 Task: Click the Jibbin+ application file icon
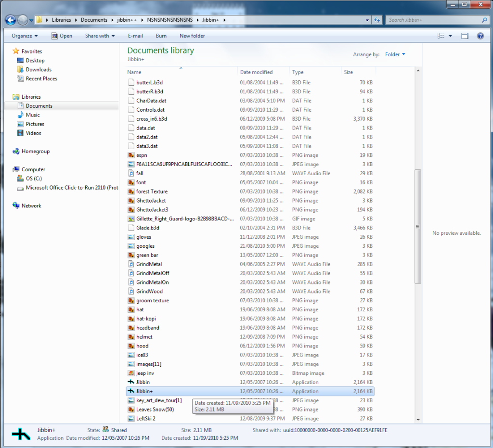(131, 391)
